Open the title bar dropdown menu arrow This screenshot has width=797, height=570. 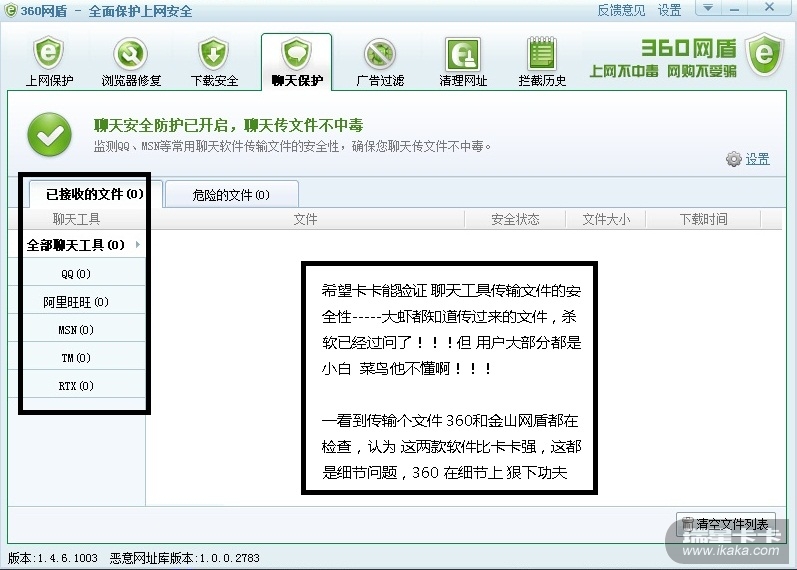point(708,8)
